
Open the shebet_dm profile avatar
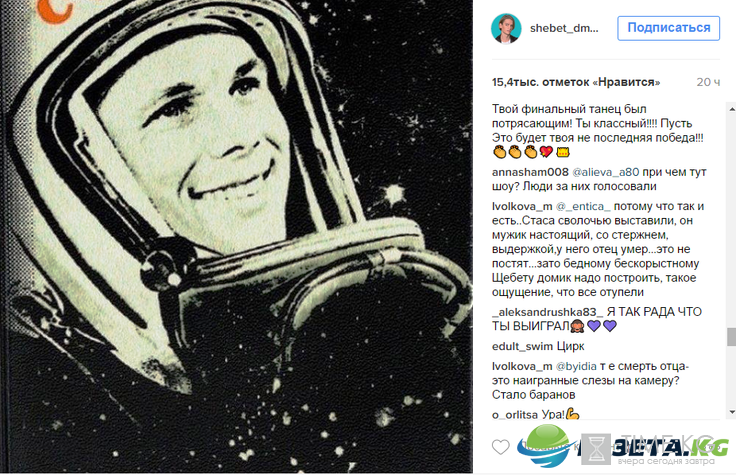[506, 28]
